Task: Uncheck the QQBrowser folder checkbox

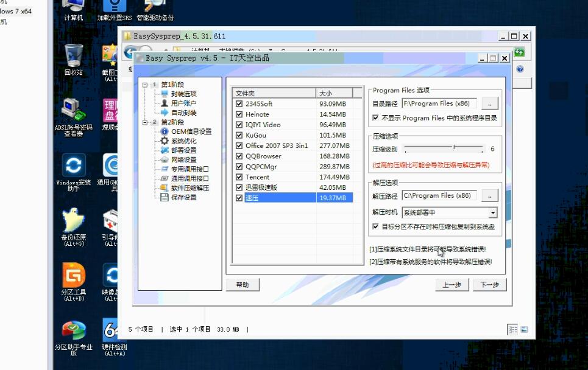Action: coord(239,156)
